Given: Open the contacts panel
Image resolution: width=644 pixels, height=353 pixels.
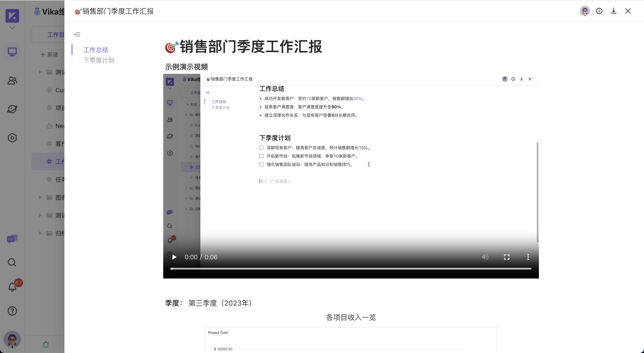Looking at the screenshot, I should click(x=12, y=81).
